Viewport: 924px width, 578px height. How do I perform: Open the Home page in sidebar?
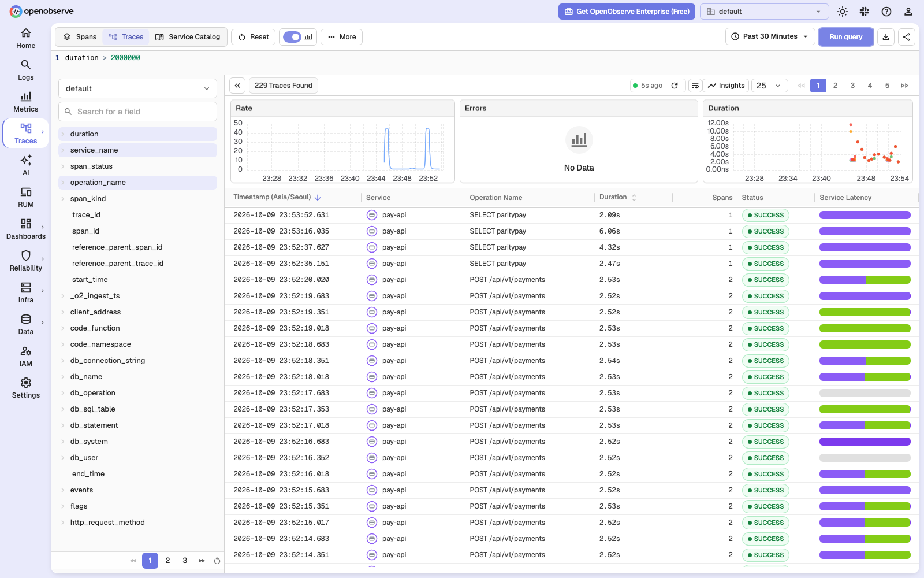coord(25,39)
